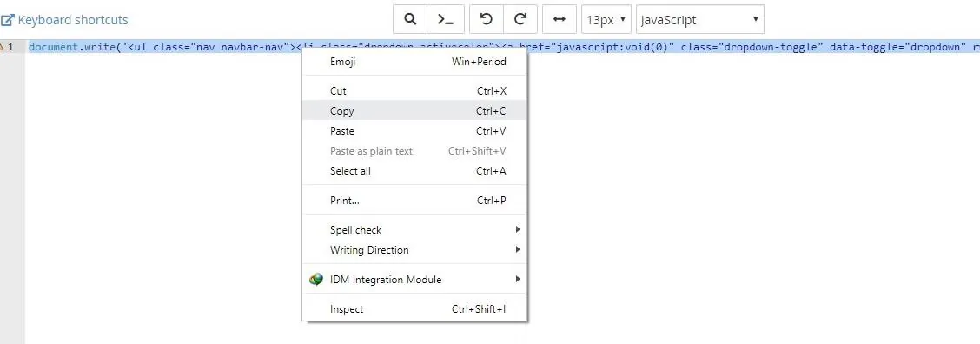This screenshot has height=344, width=980.
Task: Choose Paste in the context menu
Action: click(x=414, y=131)
